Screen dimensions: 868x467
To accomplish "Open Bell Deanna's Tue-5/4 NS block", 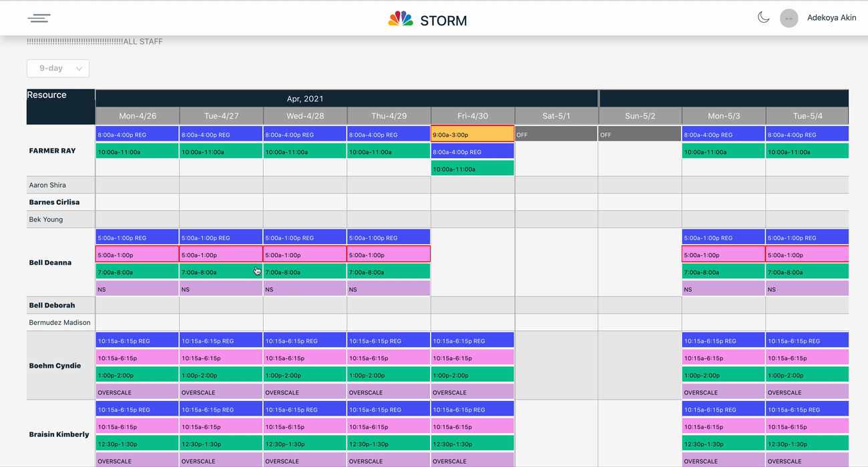I will (807, 289).
